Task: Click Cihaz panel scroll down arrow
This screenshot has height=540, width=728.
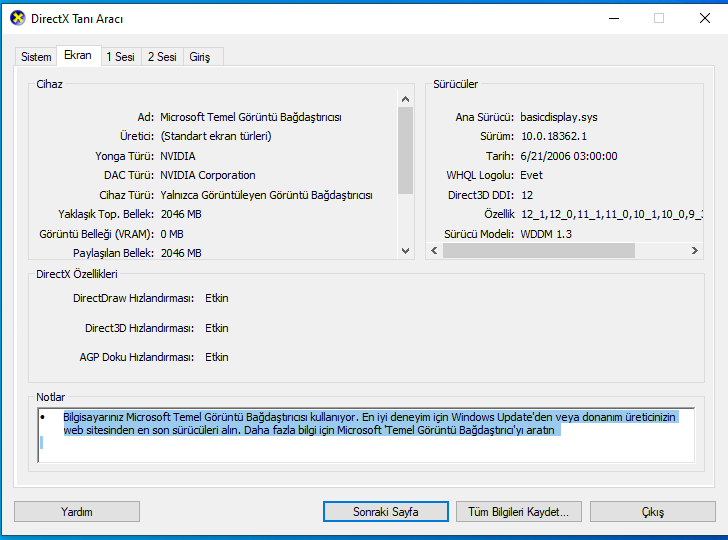Action: 405,251
